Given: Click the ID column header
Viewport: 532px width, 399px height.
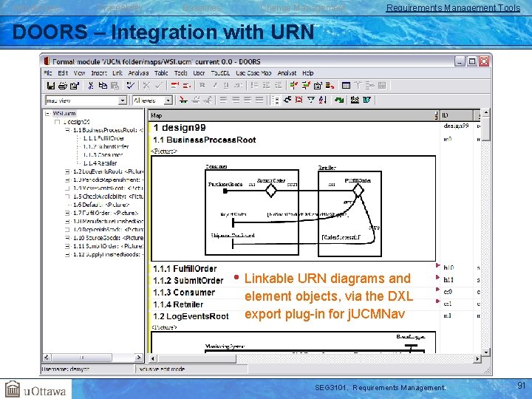Looking at the screenshot, I should (x=457, y=115).
